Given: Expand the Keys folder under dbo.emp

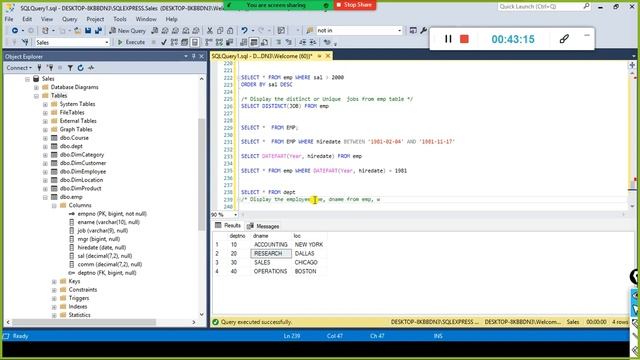Looking at the screenshot, I should point(54,282).
